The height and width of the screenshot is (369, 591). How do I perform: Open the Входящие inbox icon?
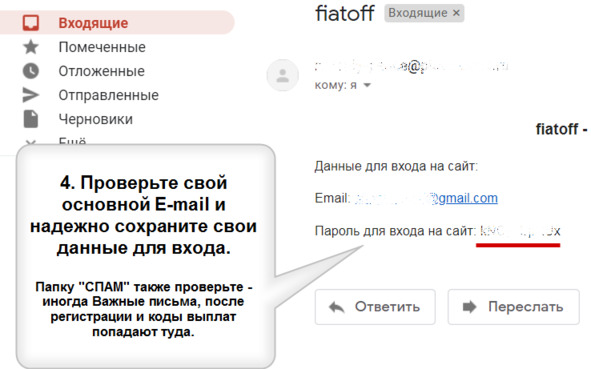point(31,23)
